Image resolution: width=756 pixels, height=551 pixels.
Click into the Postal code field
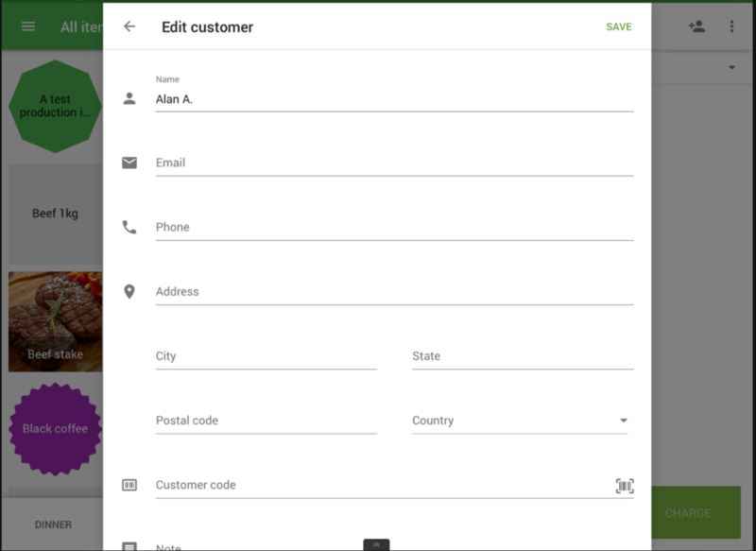(x=266, y=421)
